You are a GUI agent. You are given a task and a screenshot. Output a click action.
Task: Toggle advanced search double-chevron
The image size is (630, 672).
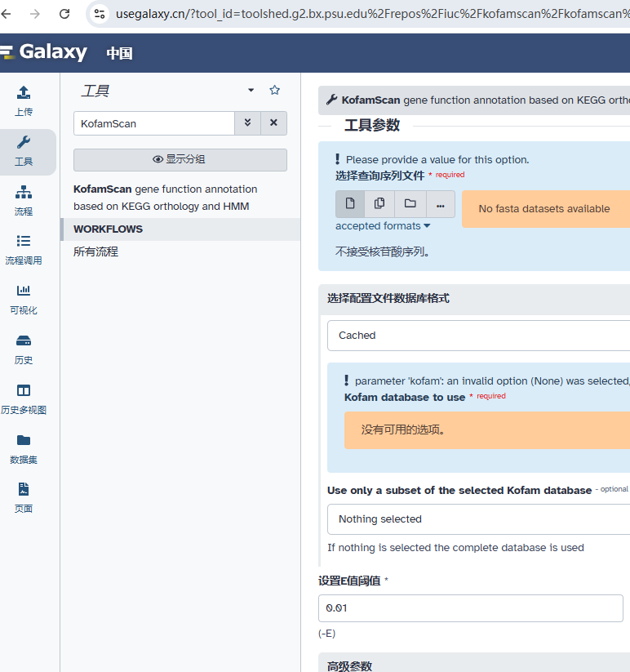coord(247,123)
